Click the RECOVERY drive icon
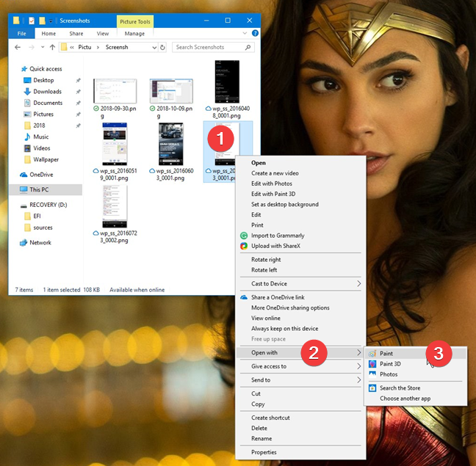The width and height of the screenshot is (476, 466). point(24,206)
